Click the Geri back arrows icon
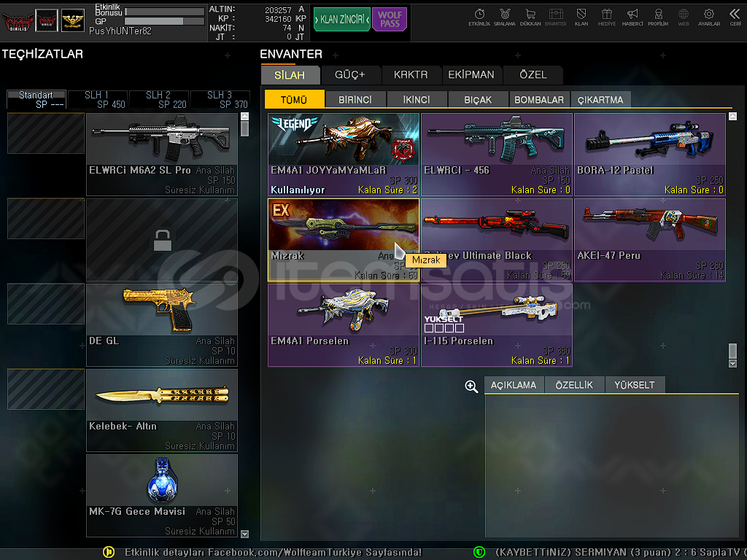The image size is (747, 560). [x=735, y=17]
